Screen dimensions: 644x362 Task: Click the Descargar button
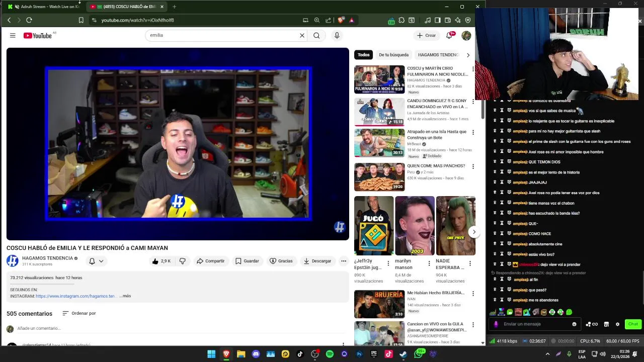tap(317, 261)
